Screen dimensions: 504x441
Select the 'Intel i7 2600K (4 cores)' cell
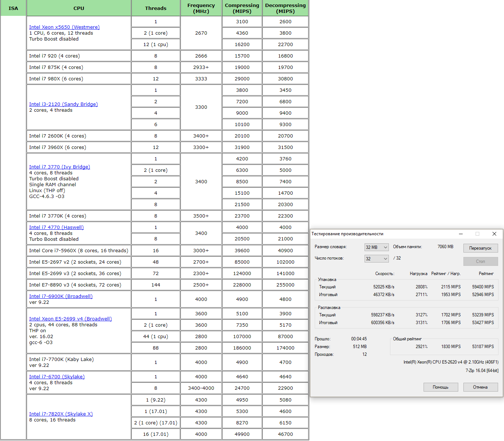(x=79, y=136)
